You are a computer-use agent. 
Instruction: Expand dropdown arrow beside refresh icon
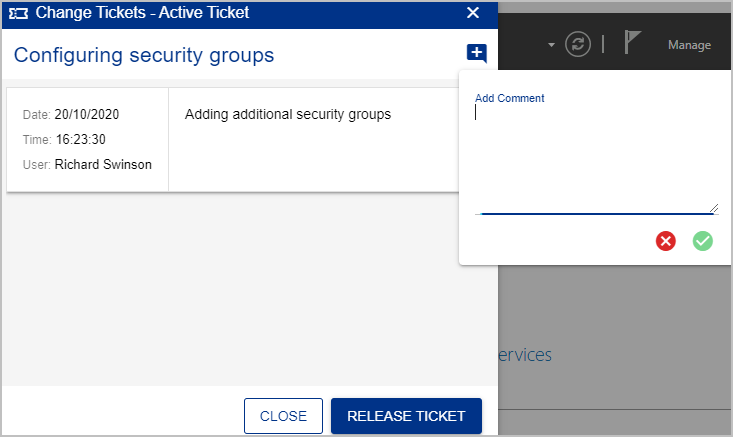[551, 45]
